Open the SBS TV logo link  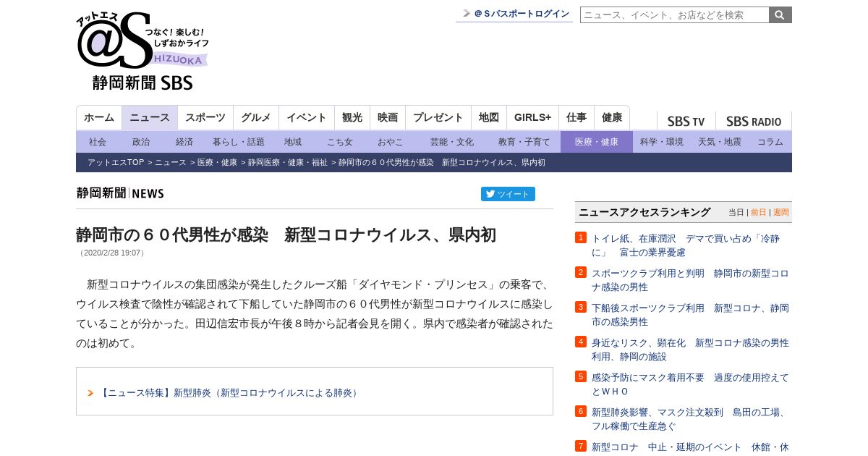point(686,122)
